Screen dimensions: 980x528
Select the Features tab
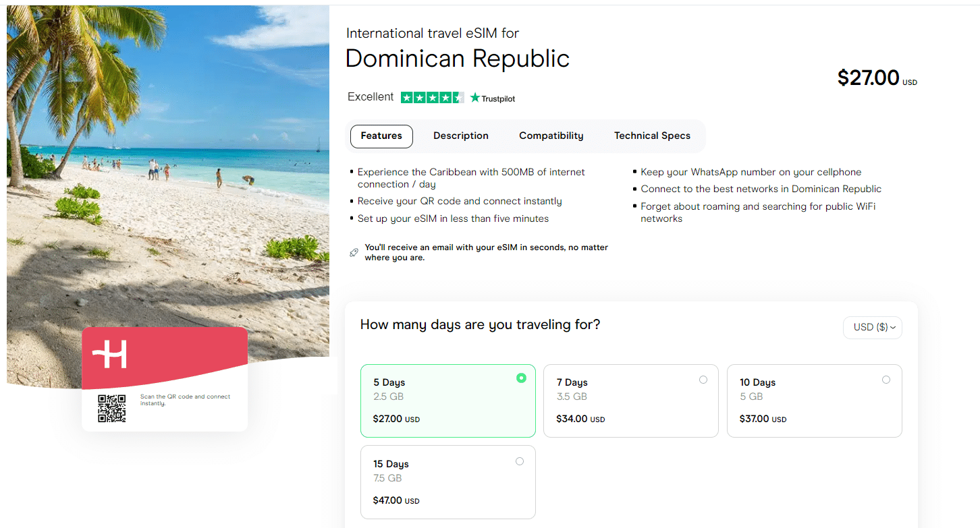click(381, 136)
